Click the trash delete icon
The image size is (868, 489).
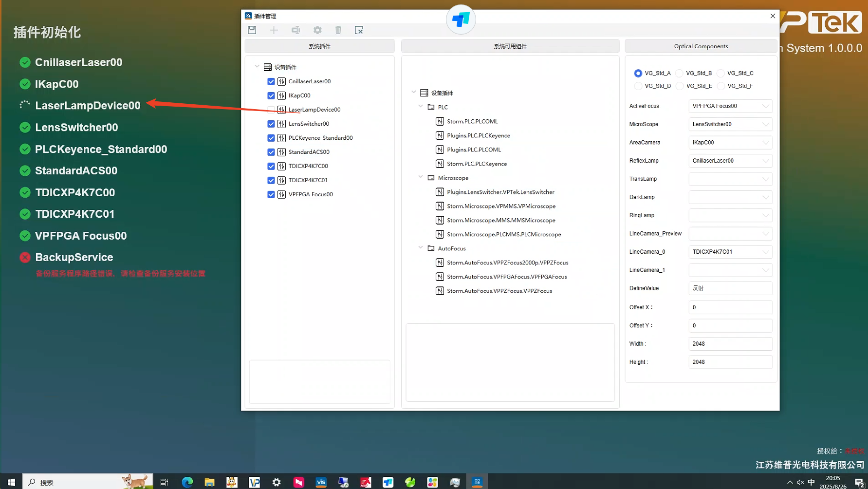(x=338, y=30)
